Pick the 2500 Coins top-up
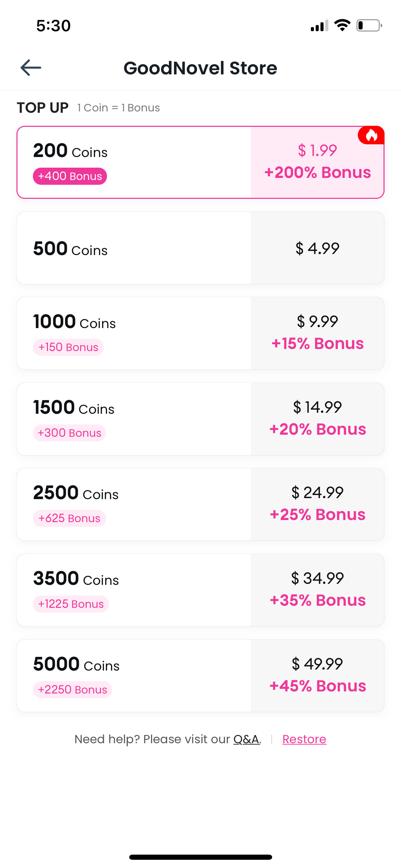This screenshot has width=401, height=868. (x=134, y=504)
